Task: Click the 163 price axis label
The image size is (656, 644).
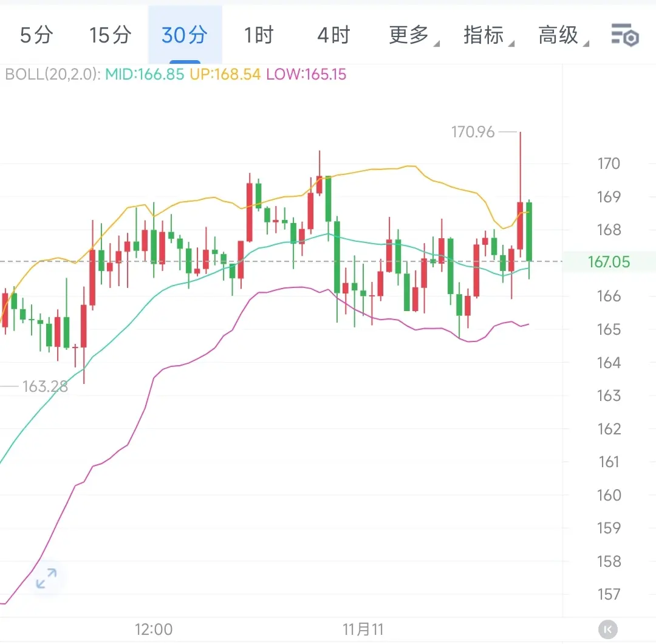Action: tap(609, 396)
